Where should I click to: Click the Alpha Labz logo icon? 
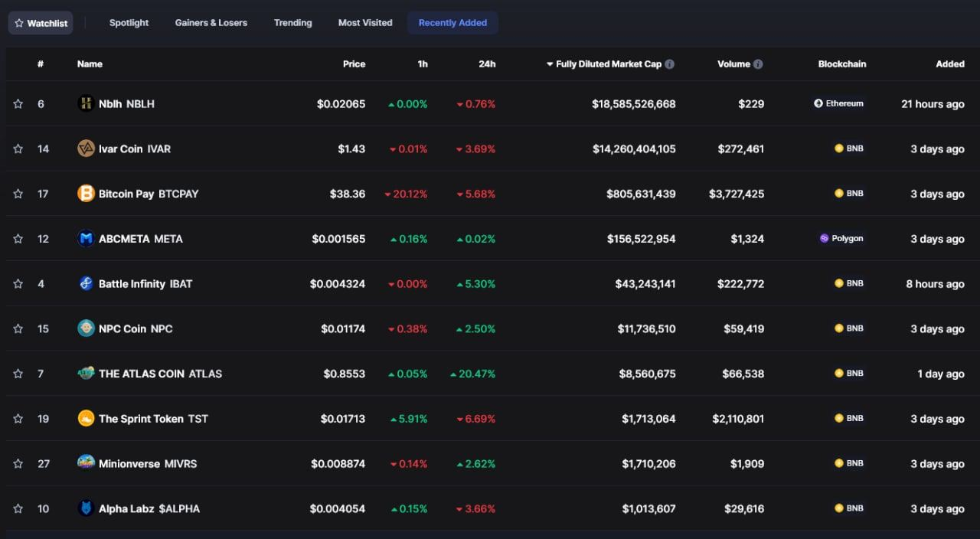pyautogui.click(x=86, y=508)
